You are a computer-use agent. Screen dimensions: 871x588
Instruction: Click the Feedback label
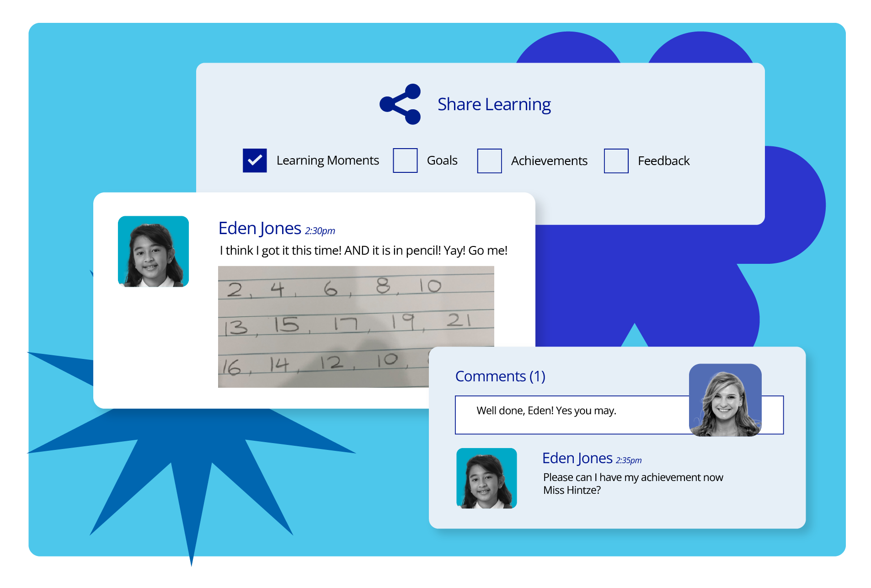click(663, 161)
